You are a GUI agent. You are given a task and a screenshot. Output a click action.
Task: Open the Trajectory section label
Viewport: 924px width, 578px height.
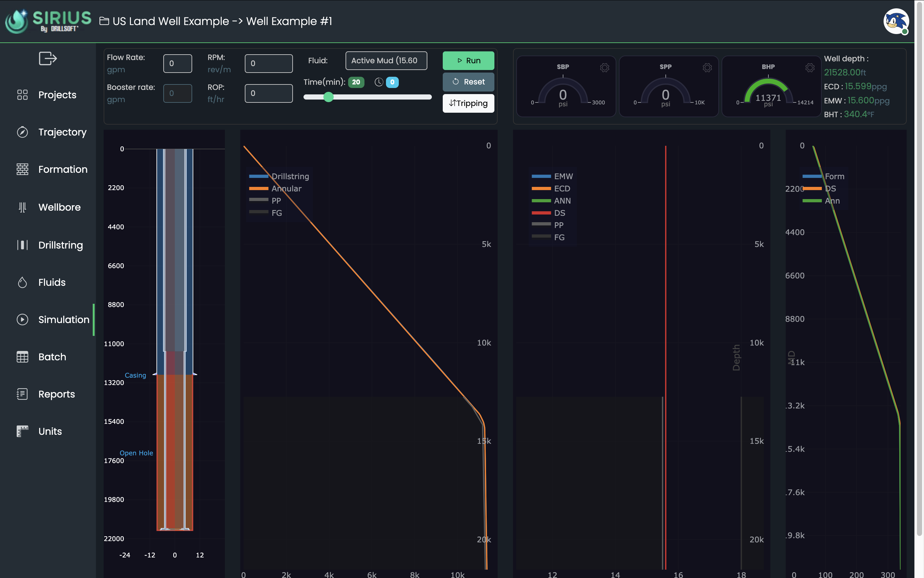pyautogui.click(x=62, y=132)
